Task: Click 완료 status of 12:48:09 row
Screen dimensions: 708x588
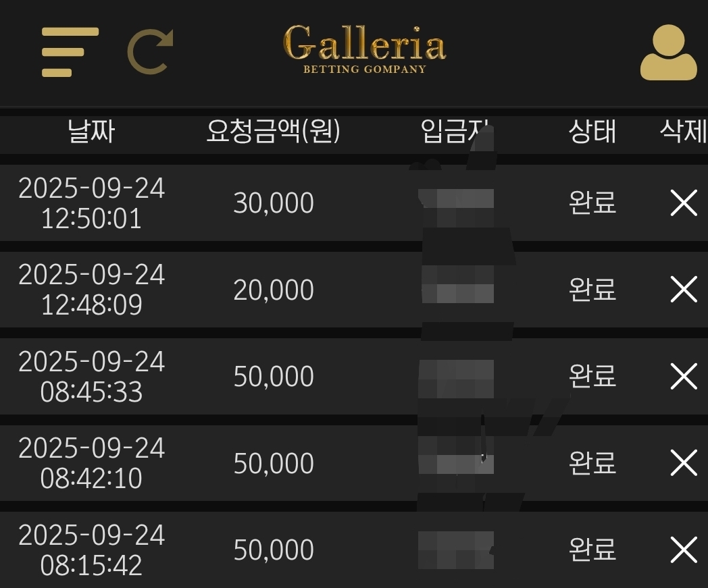Action: (592, 289)
